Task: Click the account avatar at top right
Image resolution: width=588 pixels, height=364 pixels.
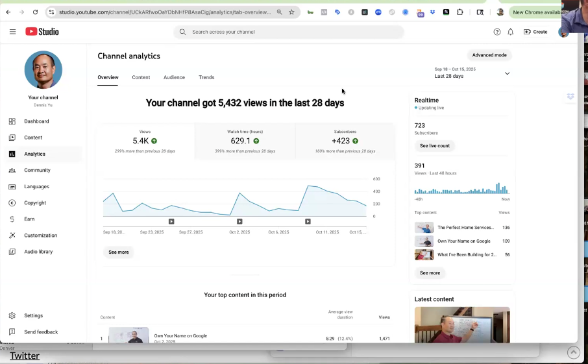Action: pyautogui.click(x=563, y=32)
